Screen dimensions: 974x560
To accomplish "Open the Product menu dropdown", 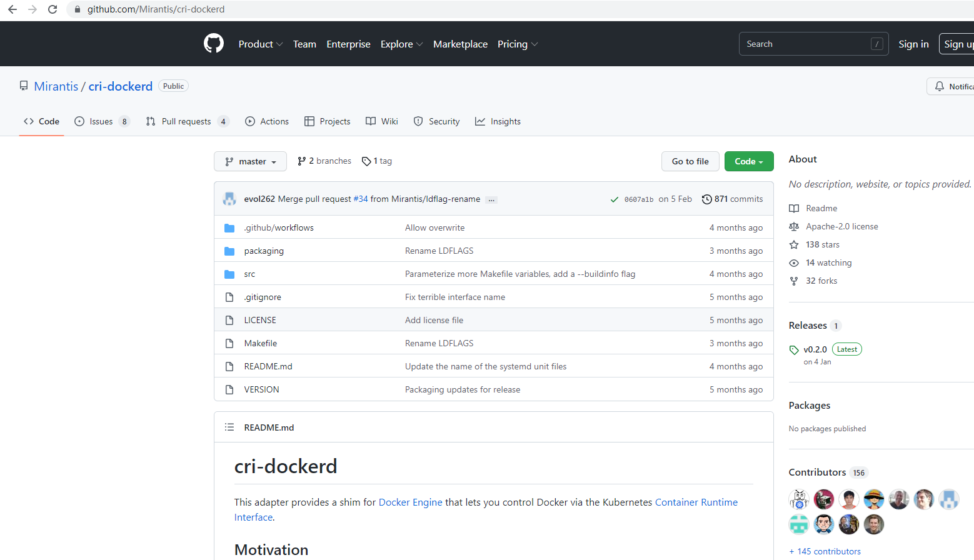I will 261,44.
